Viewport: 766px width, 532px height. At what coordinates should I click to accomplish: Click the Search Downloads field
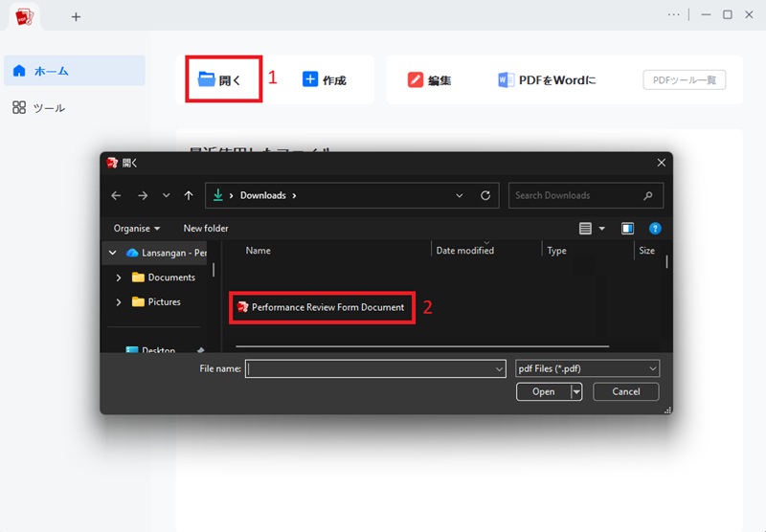(586, 196)
